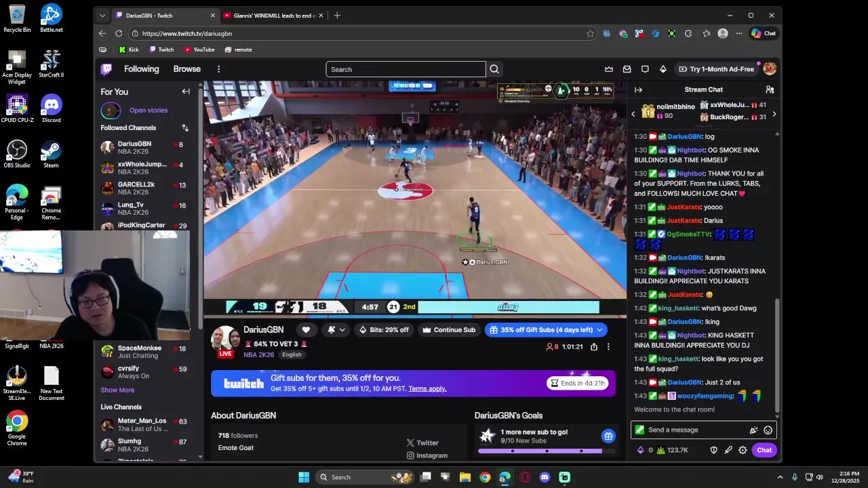Open the Twitch user avatar menu

click(770, 69)
